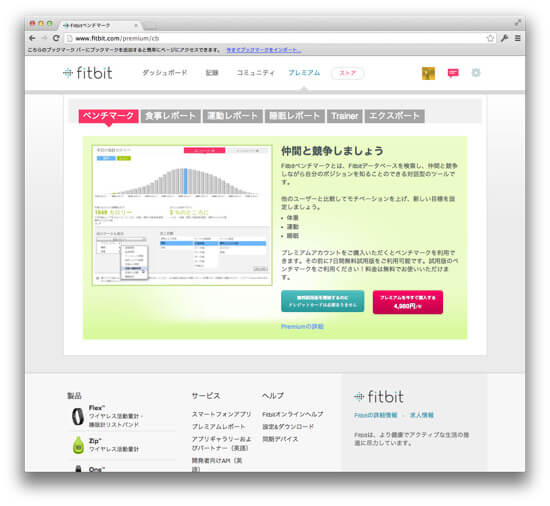Click the ヘルプ footer heading
Screen dimensions: 550x506
click(273, 396)
